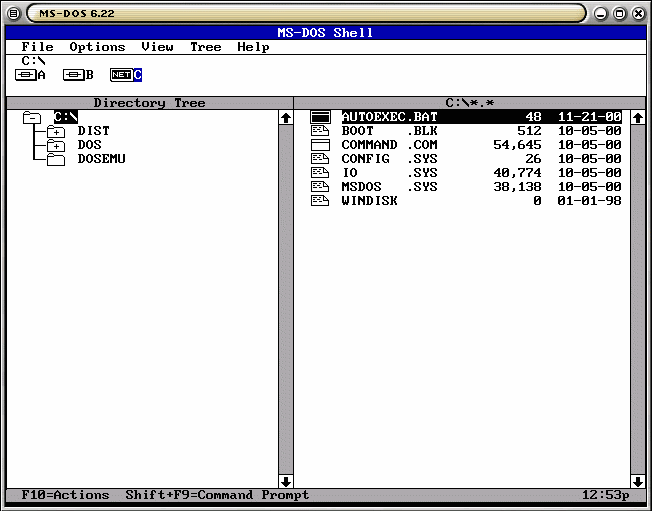Click the MSDOS.SYS file icon
This screenshot has height=511, width=652.
[x=320, y=187]
